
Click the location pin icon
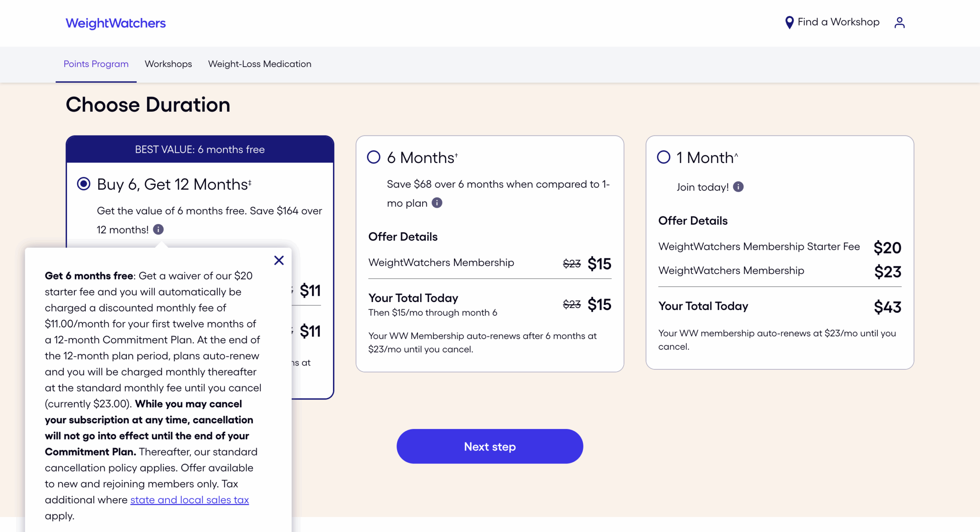tap(789, 23)
